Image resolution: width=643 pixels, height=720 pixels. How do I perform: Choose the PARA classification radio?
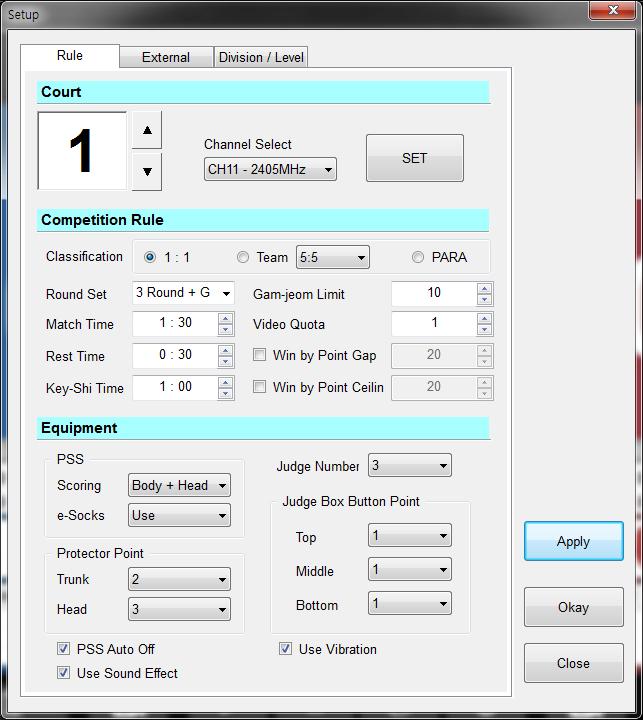click(417, 257)
